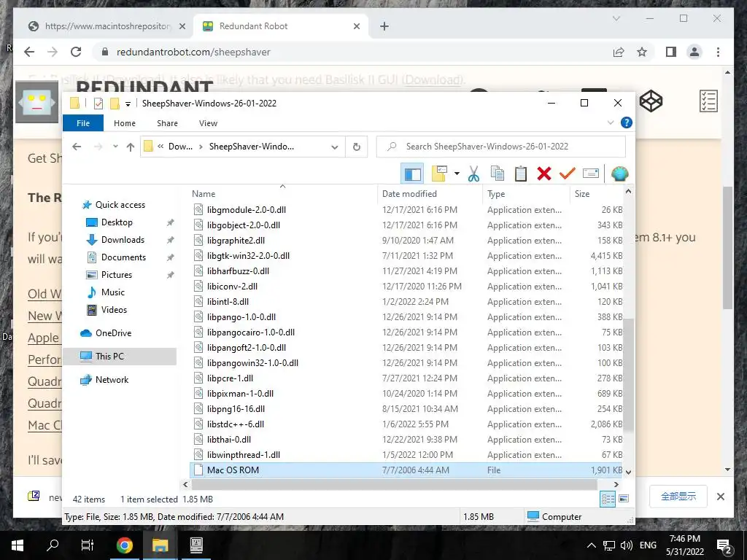The height and width of the screenshot is (560, 747).
Task: Open Downloads in navigation pane
Action: (x=123, y=240)
